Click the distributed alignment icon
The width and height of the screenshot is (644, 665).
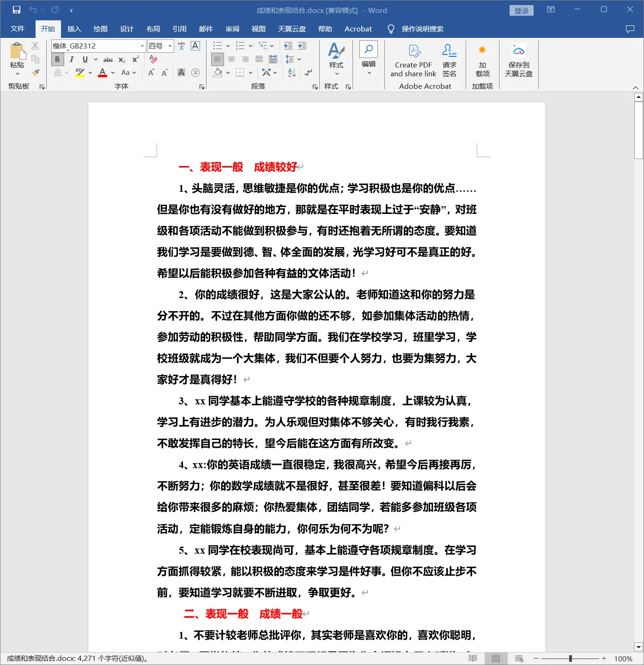(273, 59)
